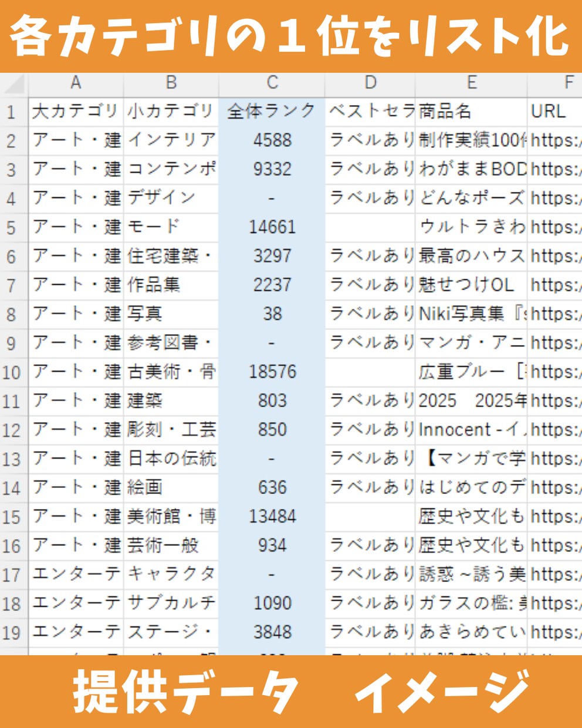Select the cell with rank 18576
Screen dimensions: 582x728
[272, 372]
